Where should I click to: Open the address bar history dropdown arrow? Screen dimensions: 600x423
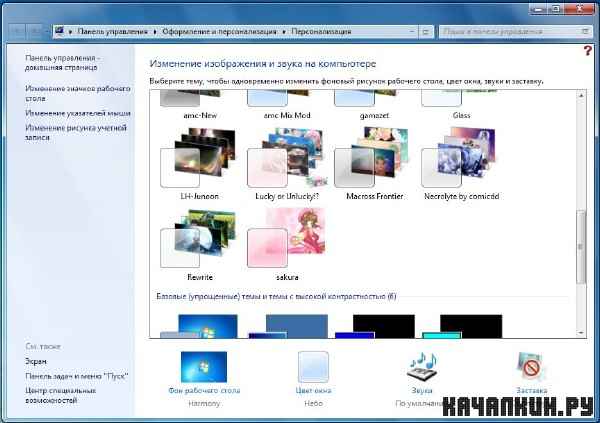point(412,31)
